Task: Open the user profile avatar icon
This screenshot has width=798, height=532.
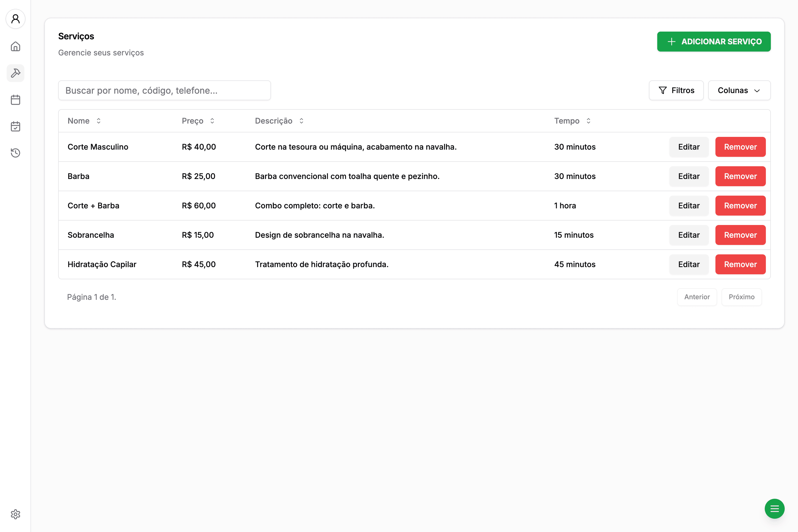Action: coord(16,19)
